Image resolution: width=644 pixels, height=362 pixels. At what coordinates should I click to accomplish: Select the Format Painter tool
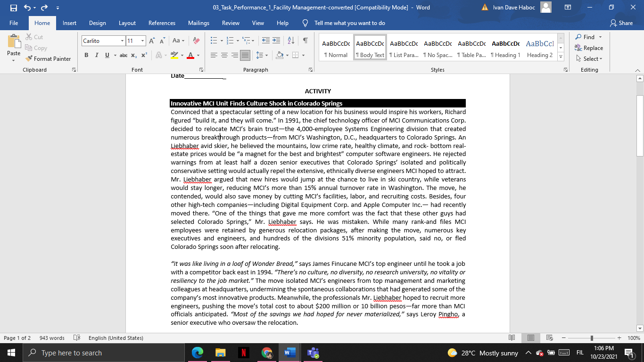tap(48, 59)
